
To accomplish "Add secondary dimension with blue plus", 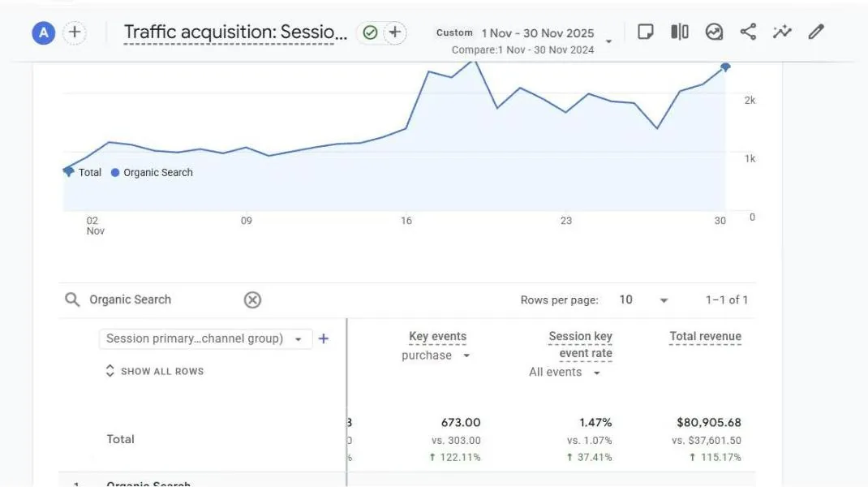I will [324, 338].
